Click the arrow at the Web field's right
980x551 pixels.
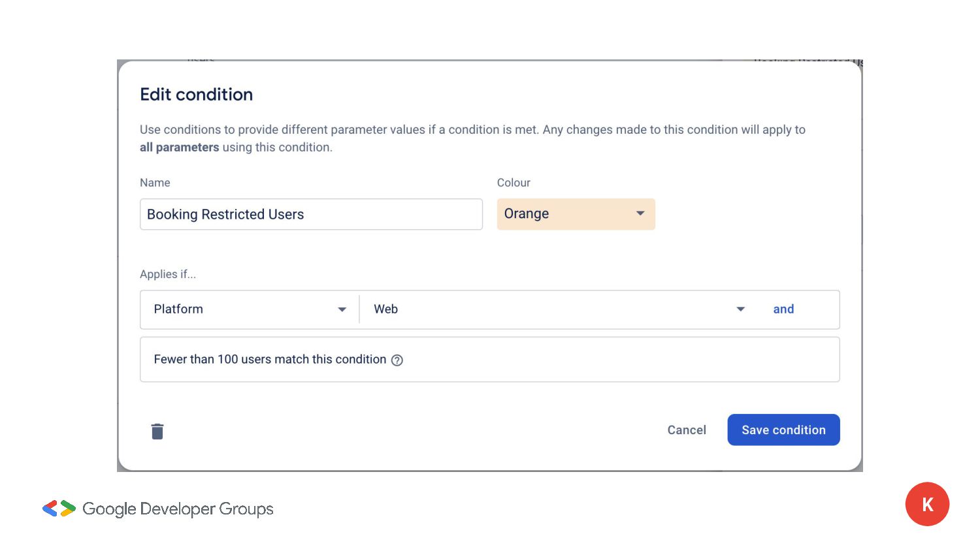(740, 309)
